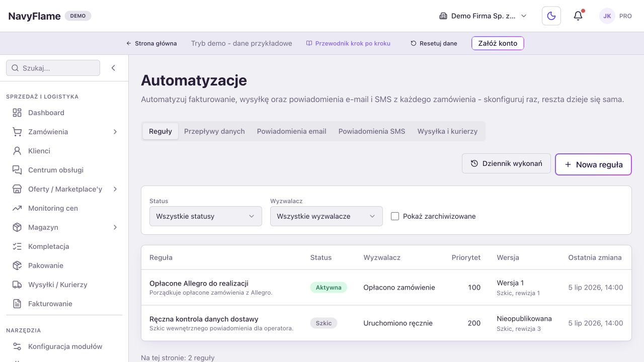Image resolution: width=644 pixels, height=362 pixels.
Task: Open Demo Firma Sp. z... company dropdown
Action: point(483,16)
